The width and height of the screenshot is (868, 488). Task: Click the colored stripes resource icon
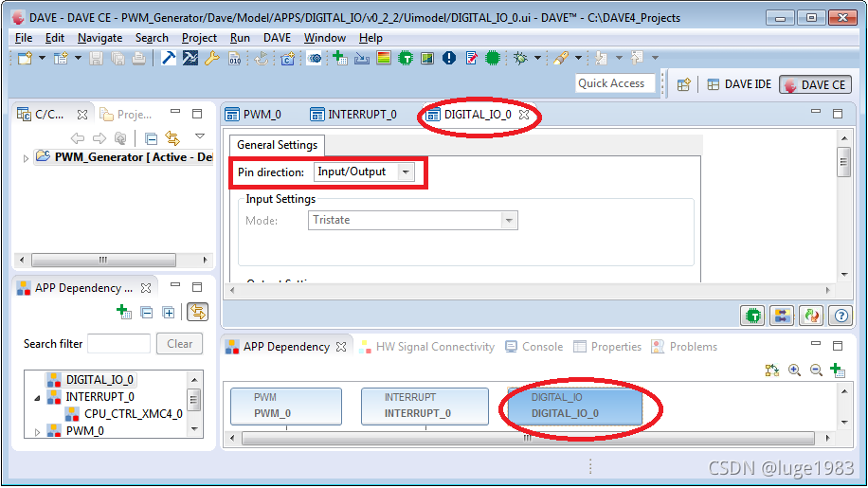(x=384, y=58)
